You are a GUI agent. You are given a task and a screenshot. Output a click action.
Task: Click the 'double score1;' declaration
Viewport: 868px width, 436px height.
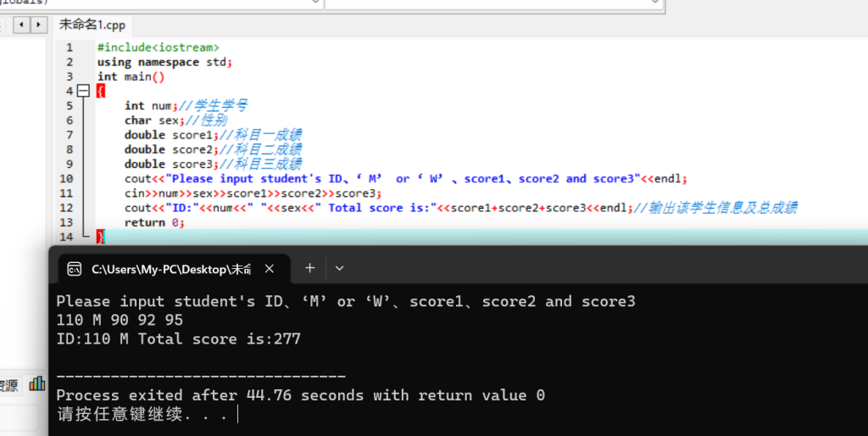tap(171, 135)
